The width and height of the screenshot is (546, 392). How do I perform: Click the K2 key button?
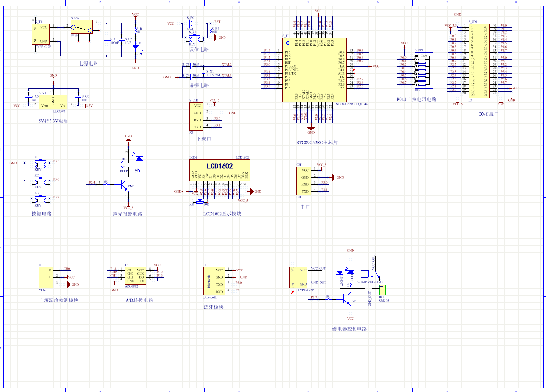pyautogui.click(x=41, y=181)
